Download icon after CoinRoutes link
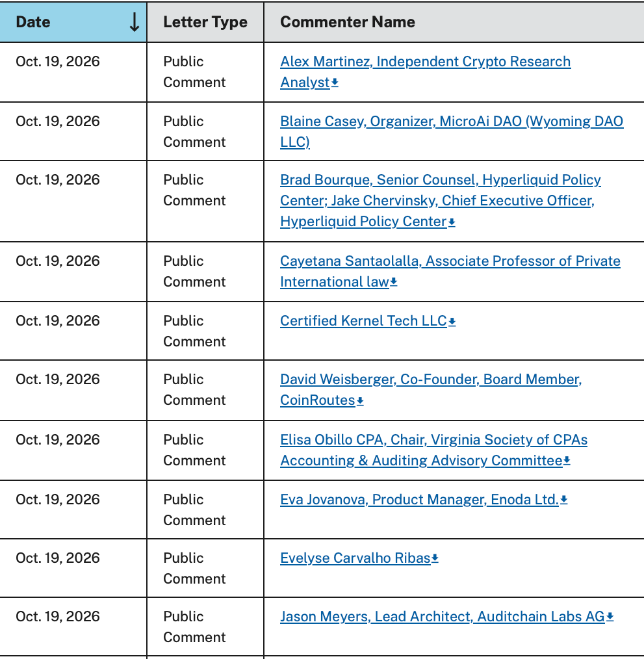Viewport: 644px width, 659px height. [x=360, y=401]
